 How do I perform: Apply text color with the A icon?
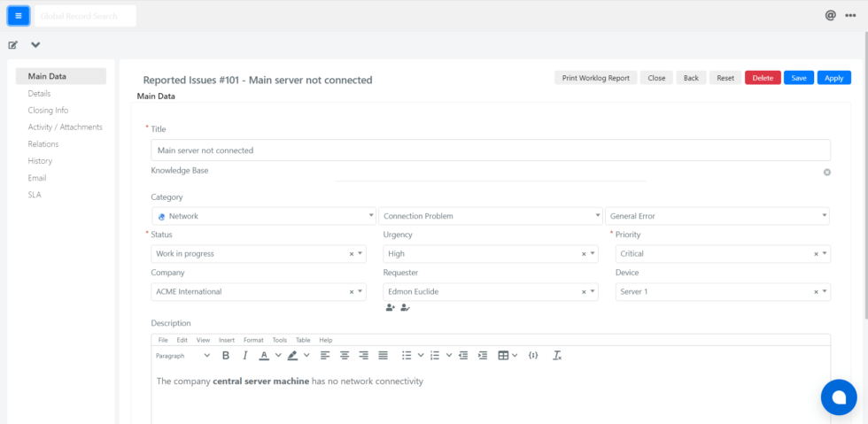pyautogui.click(x=264, y=355)
